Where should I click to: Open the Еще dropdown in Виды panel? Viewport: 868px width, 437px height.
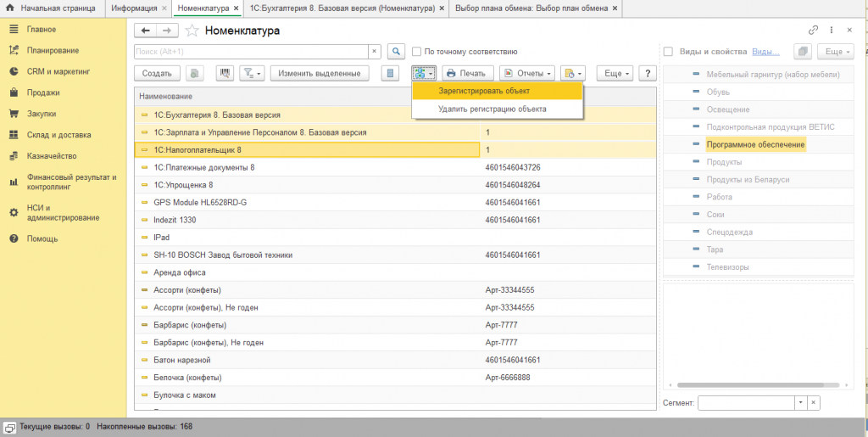(x=836, y=52)
